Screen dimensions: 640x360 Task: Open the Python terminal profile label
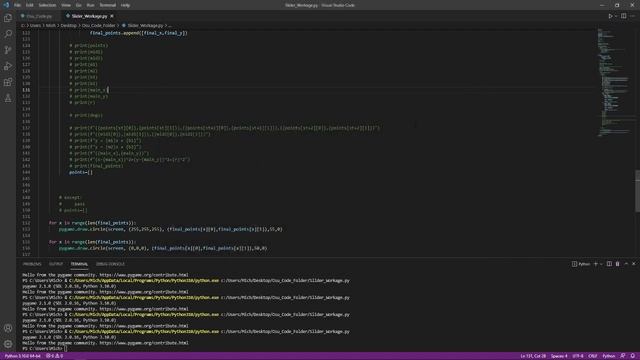[x=581, y=264]
